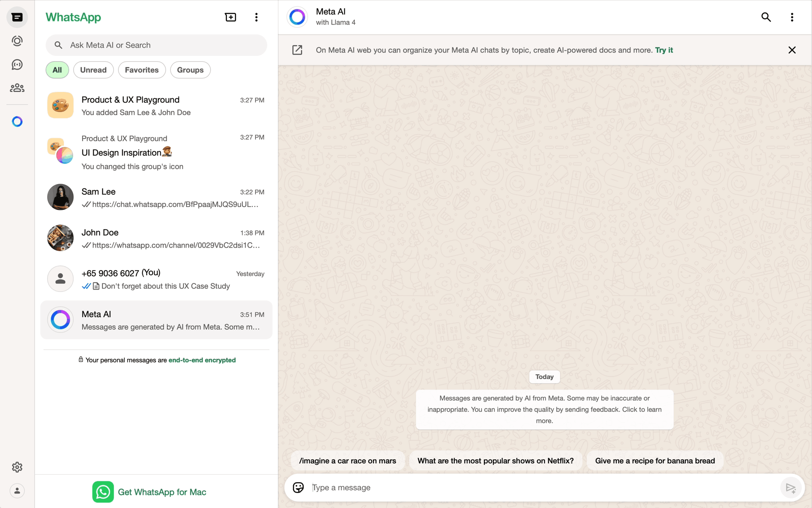
Task: Choose the /imagine a car race on mars suggestion
Action: coord(348,461)
